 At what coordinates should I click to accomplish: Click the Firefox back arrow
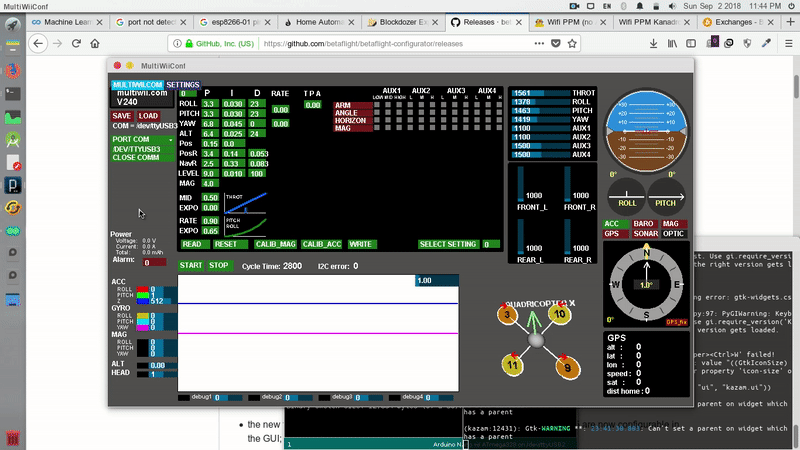tap(38, 44)
